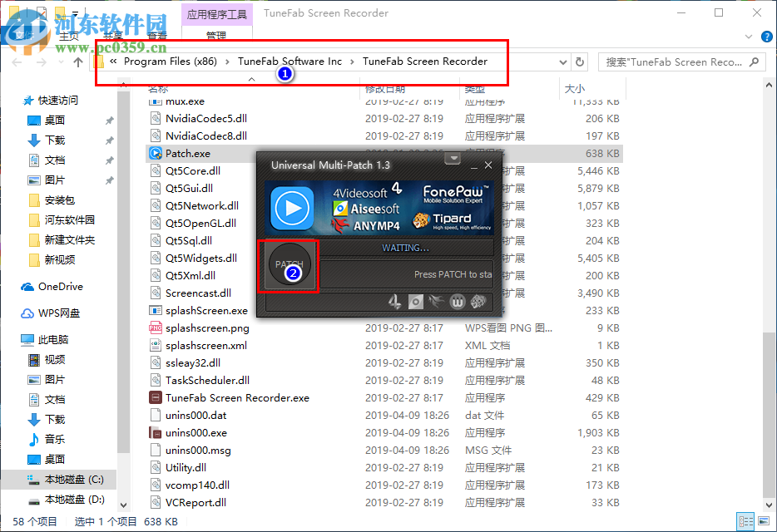
Task: Select Patch.exe in the file list
Action: coord(187,153)
